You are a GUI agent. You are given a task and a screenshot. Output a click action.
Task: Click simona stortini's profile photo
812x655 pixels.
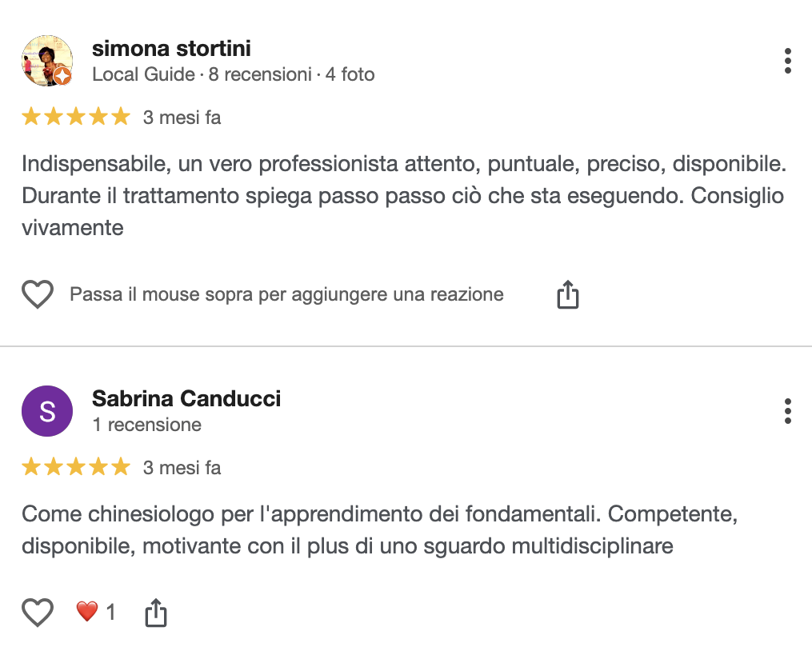pos(45,59)
